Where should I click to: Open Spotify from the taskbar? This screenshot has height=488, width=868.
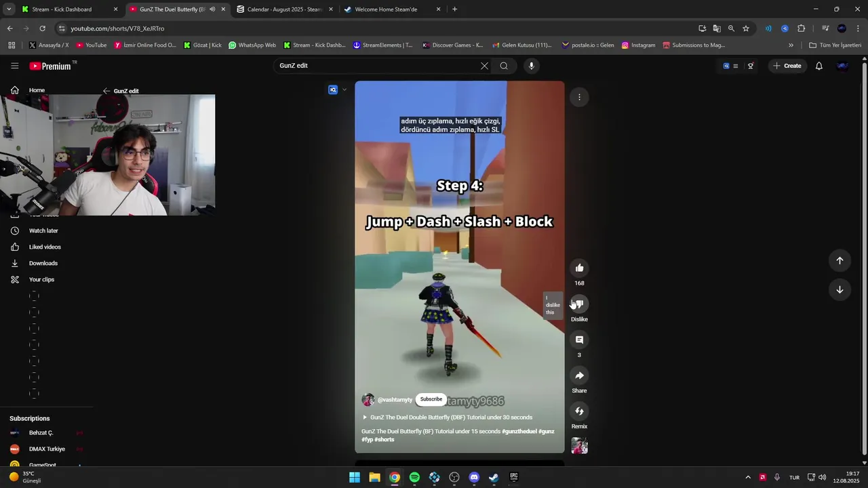[414, 477]
